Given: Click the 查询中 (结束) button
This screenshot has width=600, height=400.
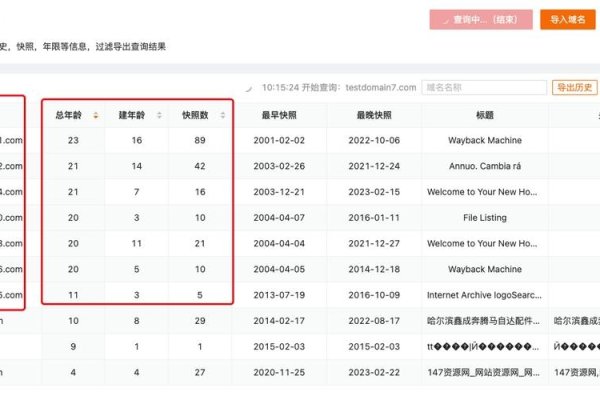Looking at the screenshot, I should (481, 20).
